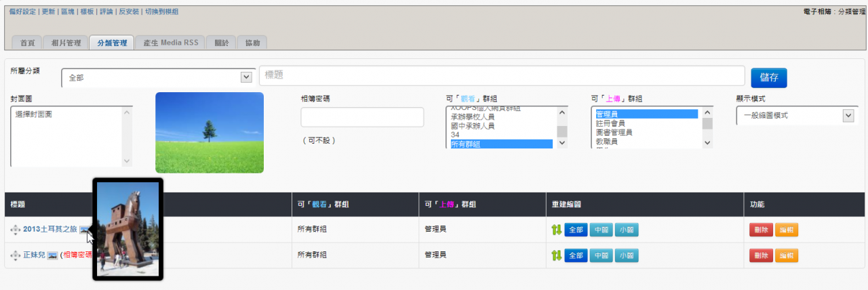
Task: Click the drag handle icon beside 2013土耳其之旅
Action: click(15, 230)
